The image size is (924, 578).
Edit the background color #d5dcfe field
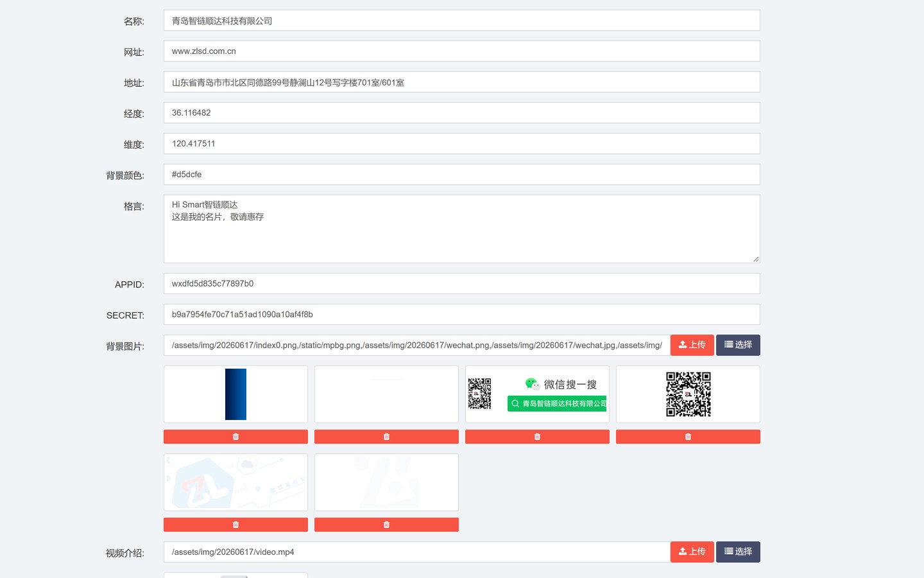(x=462, y=175)
